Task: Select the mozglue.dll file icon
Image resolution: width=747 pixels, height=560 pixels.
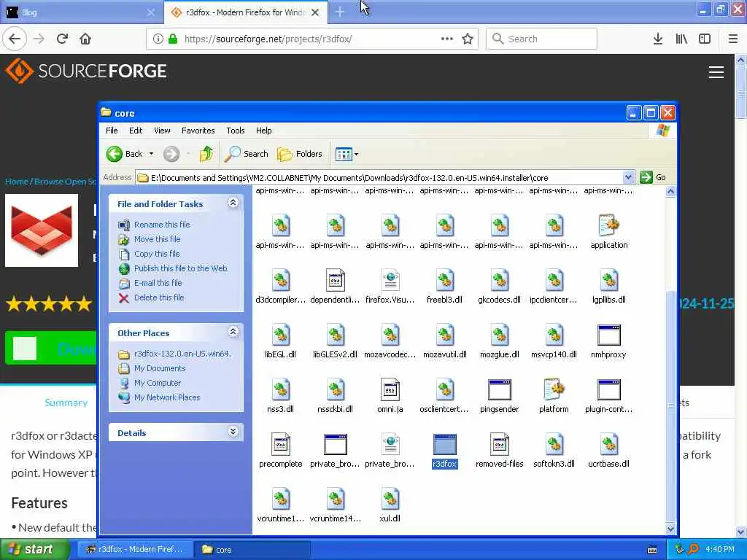Action: 499,335
